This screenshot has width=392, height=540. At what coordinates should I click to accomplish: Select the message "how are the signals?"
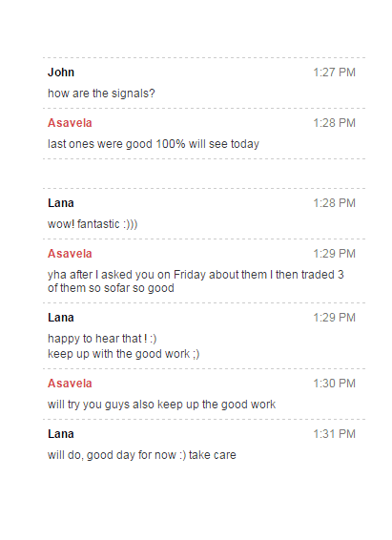(x=101, y=93)
